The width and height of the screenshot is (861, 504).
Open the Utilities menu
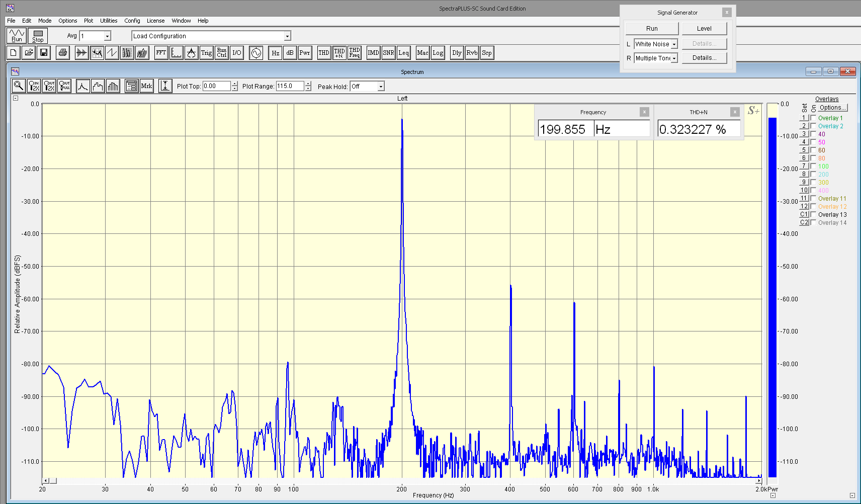pyautogui.click(x=109, y=21)
